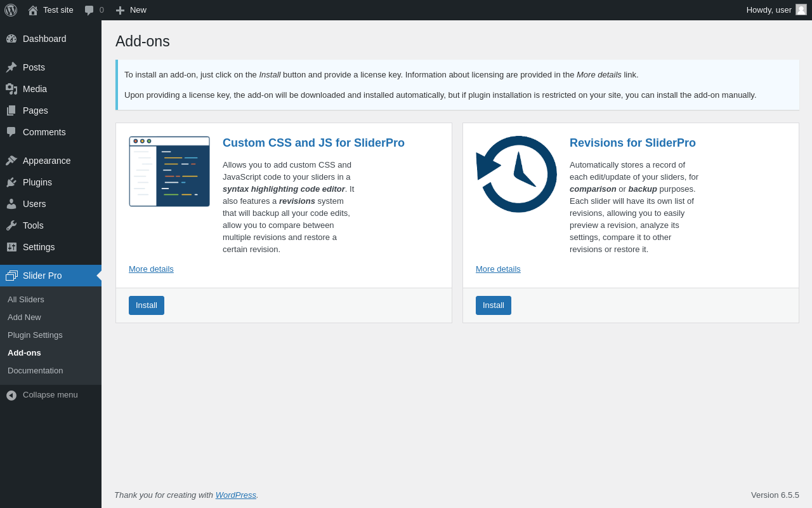Select Pages in the admin menu

click(x=51, y=110)
